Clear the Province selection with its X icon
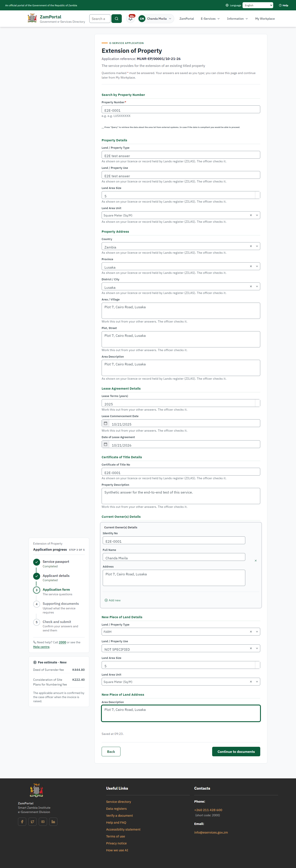This screenshot has width=296, height=868. click(x=251, y=266)
